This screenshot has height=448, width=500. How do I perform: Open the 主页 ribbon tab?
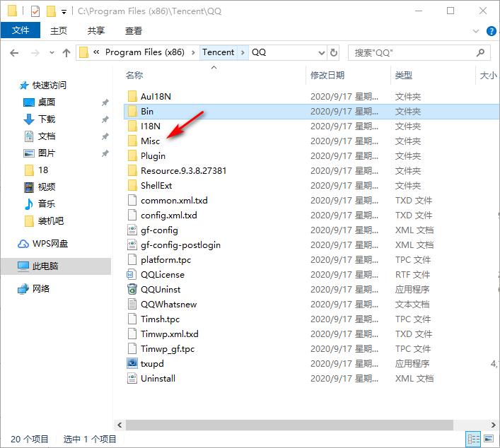[59, 30]
